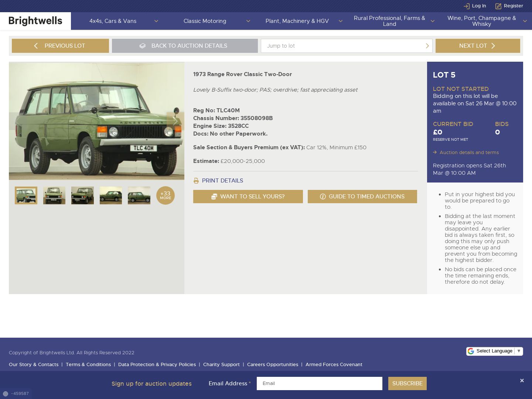Viewport: 532px width, 399px height.
Task: Click the 'Chassis Number: 35508098B' text
Action: click(233, 118)
